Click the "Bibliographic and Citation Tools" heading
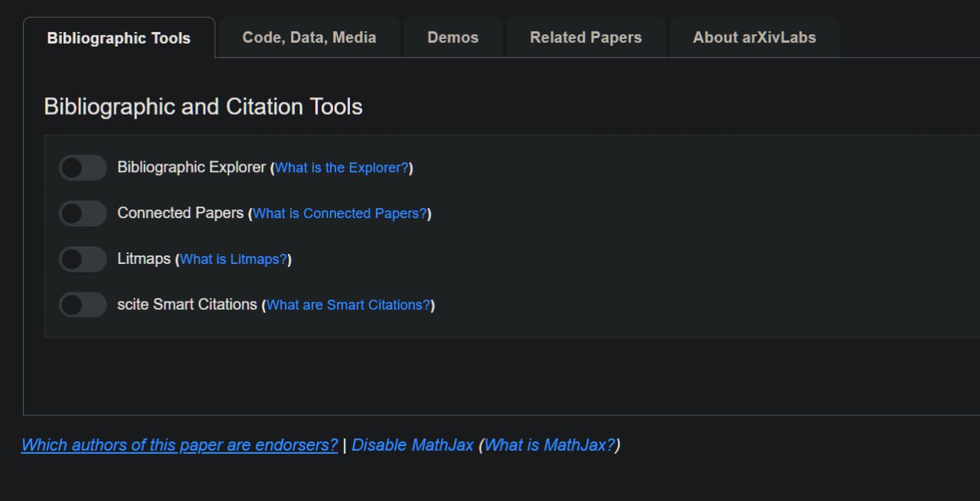Image resolution: width=980 pixels, height=501 pixels. click(203, 106)
